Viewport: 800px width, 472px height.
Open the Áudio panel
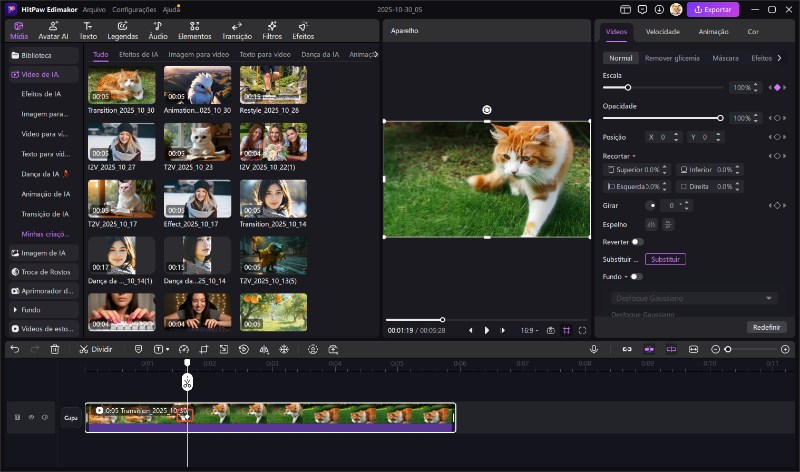click(x=158, y=31)
